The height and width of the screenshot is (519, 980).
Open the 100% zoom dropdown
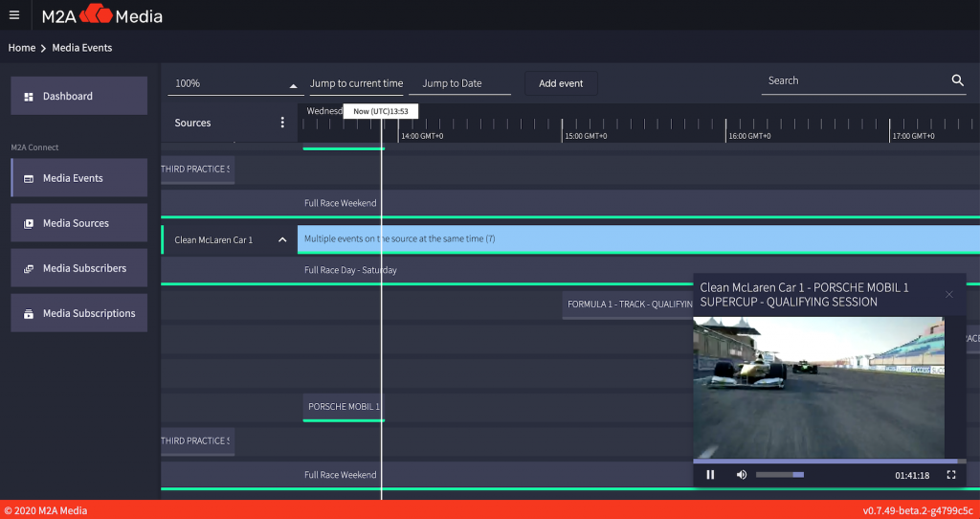coord(235,84)
